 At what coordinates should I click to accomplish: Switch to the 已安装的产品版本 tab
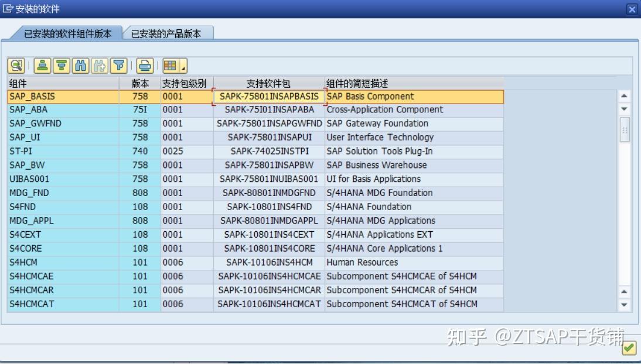166,33
